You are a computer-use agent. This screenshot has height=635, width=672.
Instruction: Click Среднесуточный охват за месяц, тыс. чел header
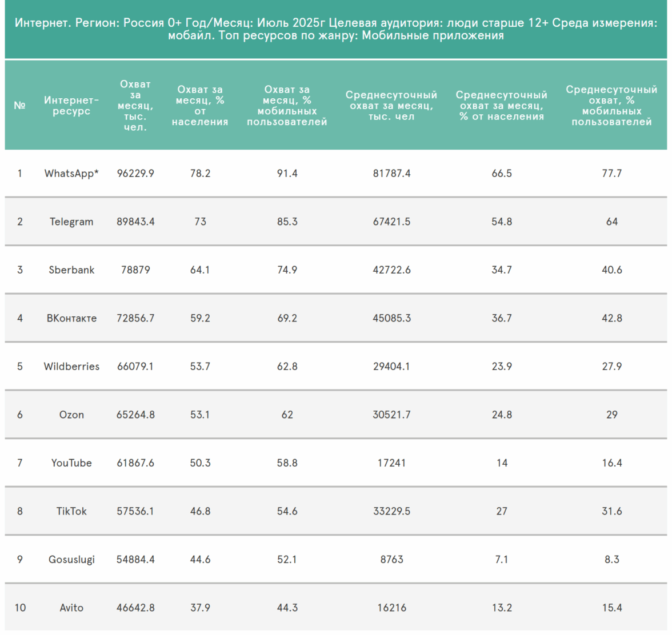391,106
